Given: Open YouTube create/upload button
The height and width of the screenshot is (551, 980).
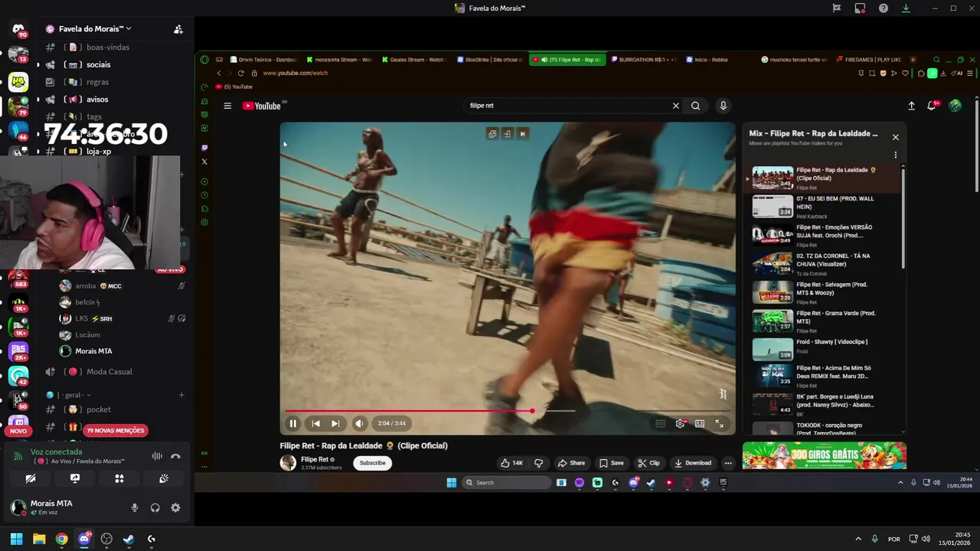Looking at the screenshot, I should tap(911, 106).
